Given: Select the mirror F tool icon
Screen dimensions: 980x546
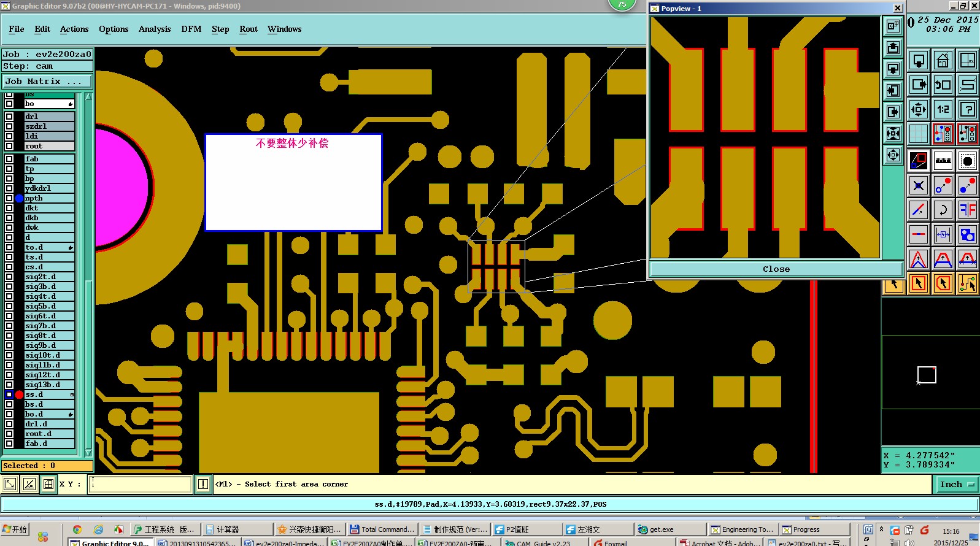Looking at the screenshot, I should click(967, 210).
